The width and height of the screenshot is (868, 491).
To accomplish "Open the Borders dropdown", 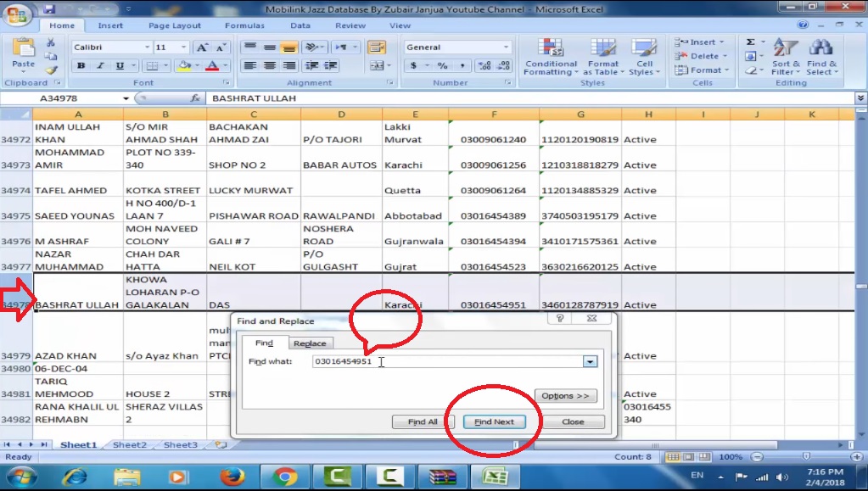I will 165,66.
